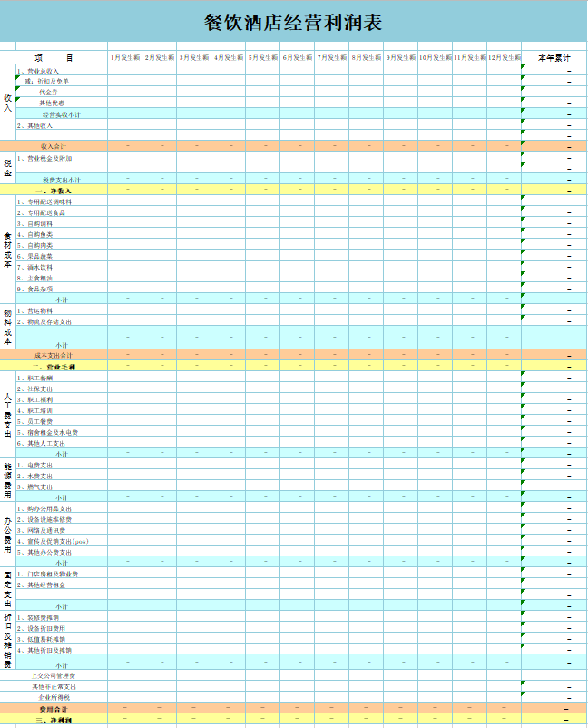This screenshot has width=588, height=728.
Task: Click "小计" in the 食材成本 section
Action: tap(62, 300)
